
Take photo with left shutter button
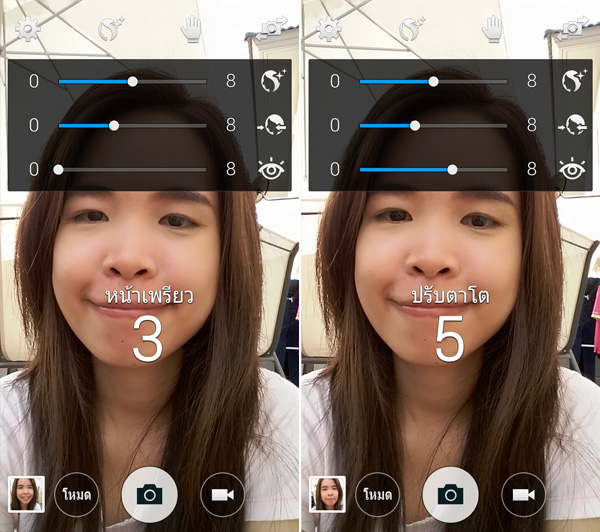pyautogui.click(x=150, y=494)
